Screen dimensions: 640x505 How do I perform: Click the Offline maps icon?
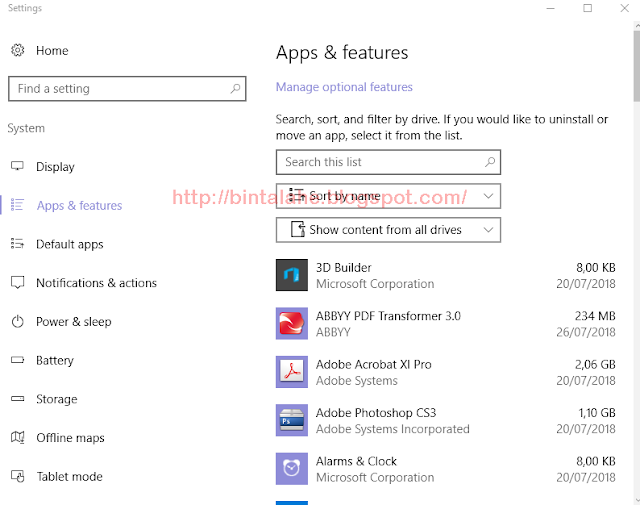click(17, 437)
